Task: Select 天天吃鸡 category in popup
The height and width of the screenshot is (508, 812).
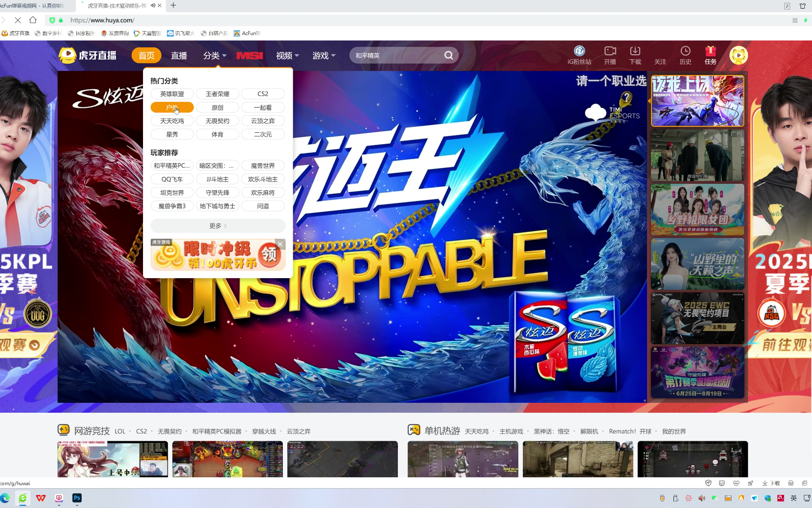Action: point(172,121)
